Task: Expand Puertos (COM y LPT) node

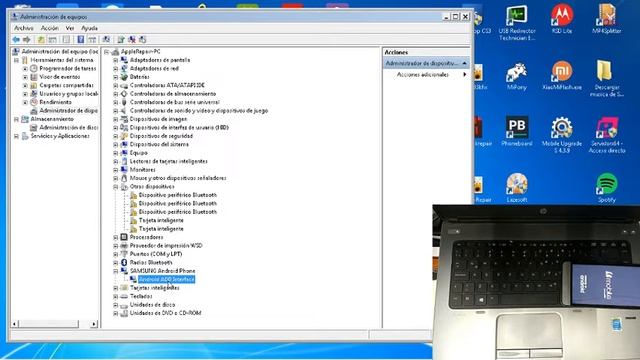Action: 116,254
